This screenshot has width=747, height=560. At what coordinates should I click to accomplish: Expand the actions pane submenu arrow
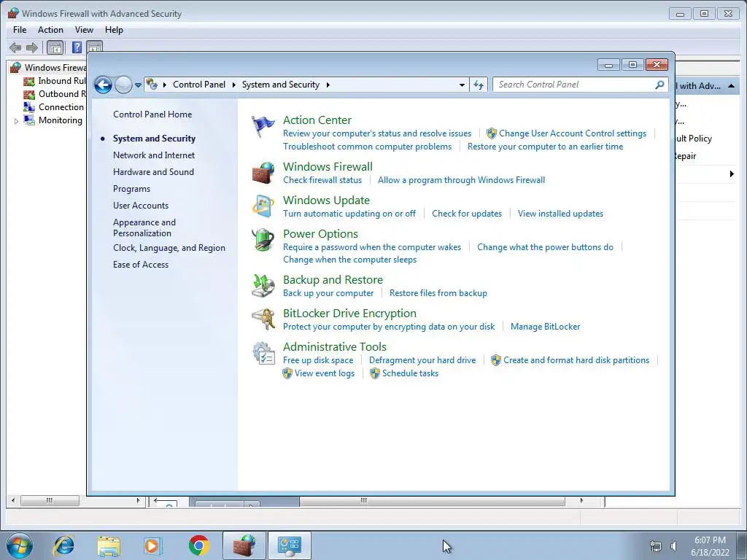point(732,174)
